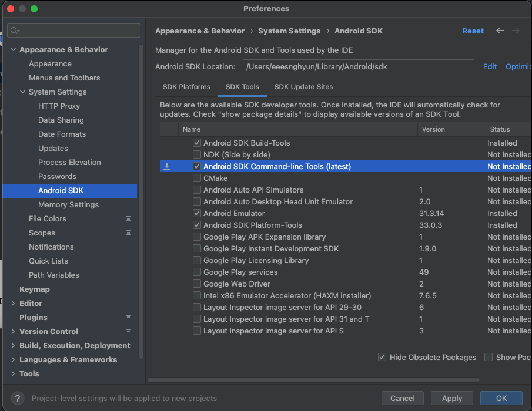Check Android Auto API Simulators
532x411 pixels.
(197, 190)
